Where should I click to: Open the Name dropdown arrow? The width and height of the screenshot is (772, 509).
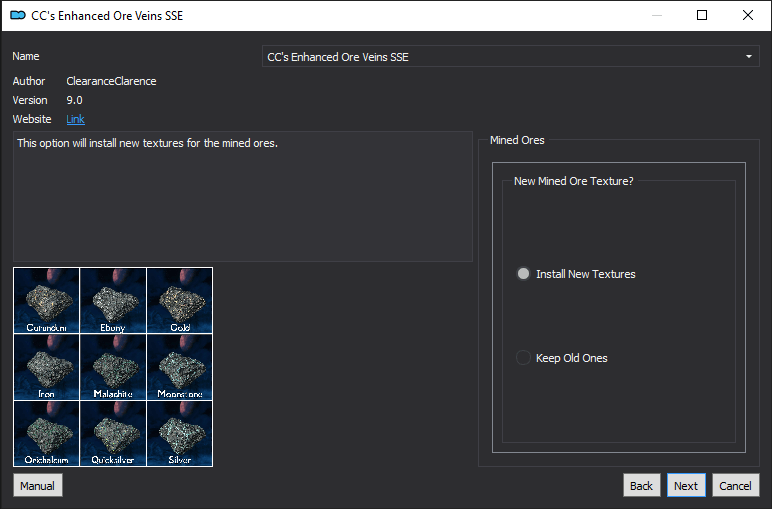point(749,57)
